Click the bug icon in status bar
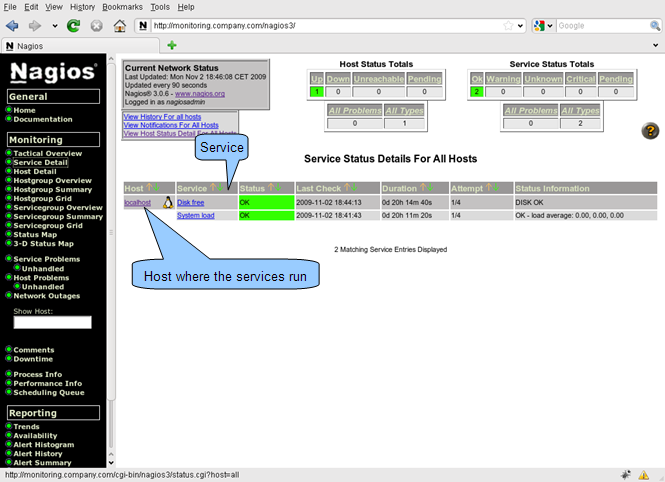 click(626, 475)
